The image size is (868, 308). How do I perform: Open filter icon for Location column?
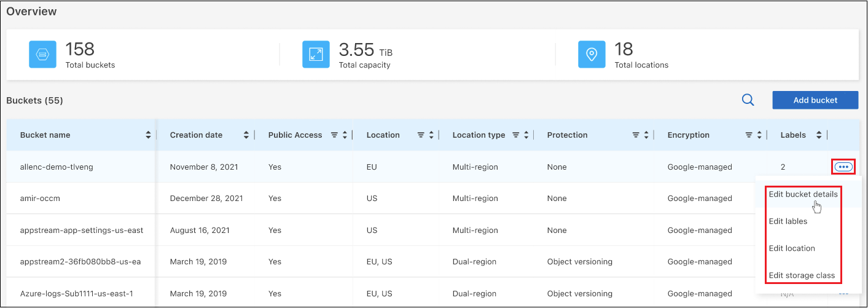pyautogui.click(x=421, y=135)
